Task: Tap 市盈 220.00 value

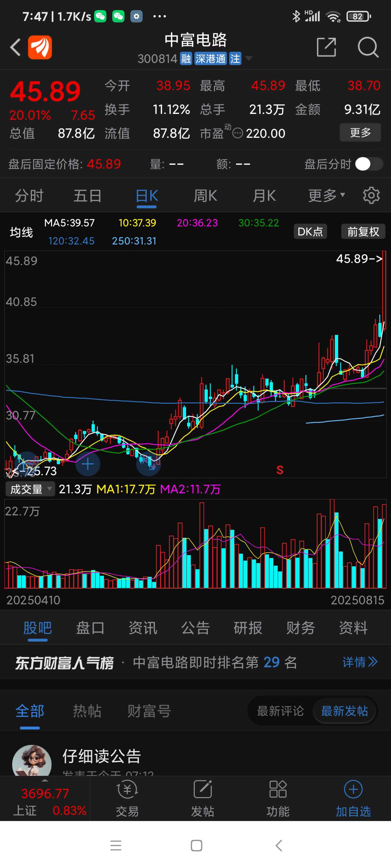Action: 265,133
